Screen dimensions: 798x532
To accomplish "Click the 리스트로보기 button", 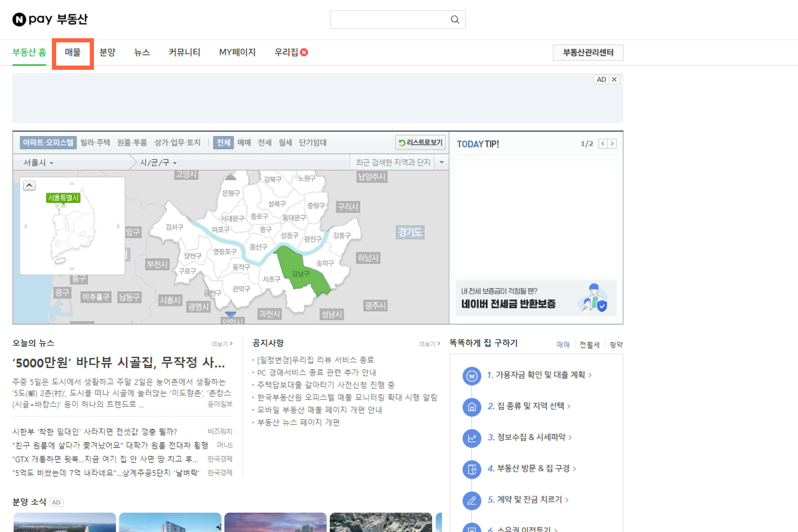I will (x=420, y=143).
